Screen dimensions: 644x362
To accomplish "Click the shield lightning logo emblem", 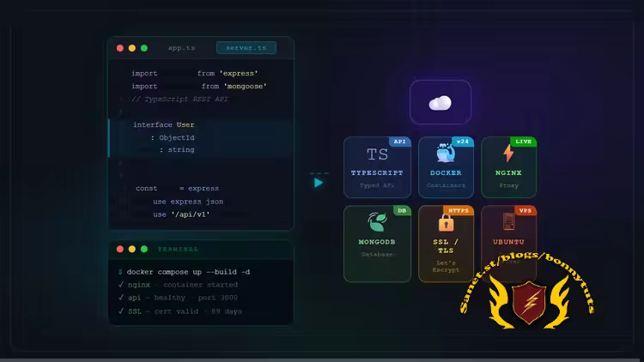I will click(x=529, y=303).
